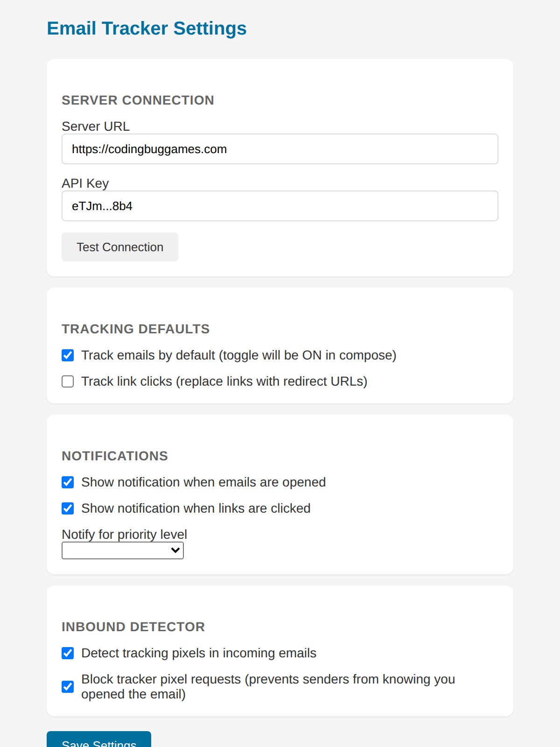Disable blocking of tracker pixel requests
The width and height of the screenshot is (560, 747).
(67, 686)
